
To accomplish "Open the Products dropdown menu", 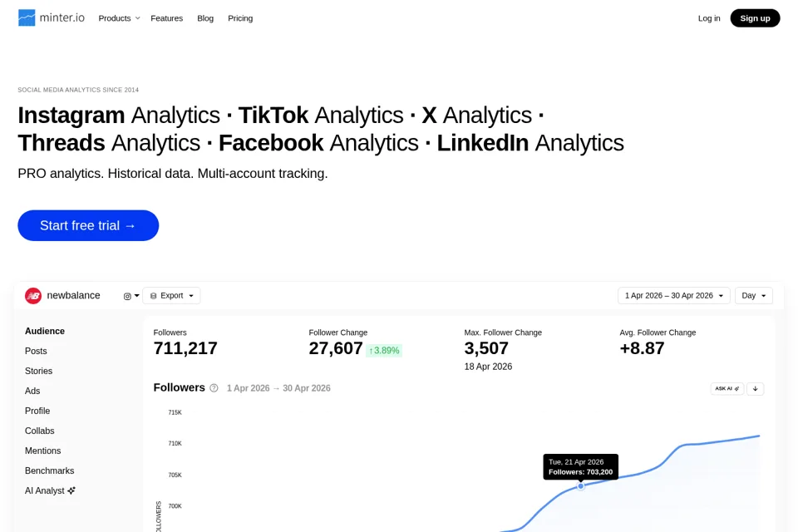I will tap(119, 18).
